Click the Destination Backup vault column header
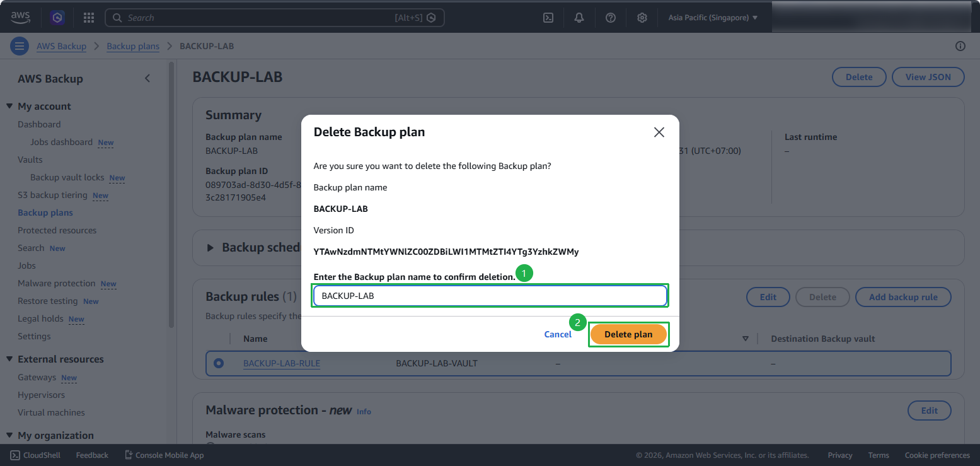The image size is (980, 466). [x=823, y=339]
